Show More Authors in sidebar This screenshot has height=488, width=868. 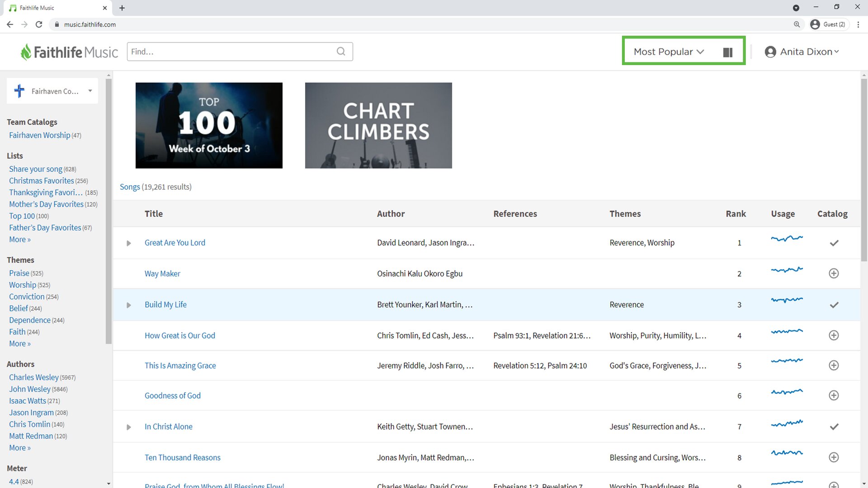pos(20,448)
